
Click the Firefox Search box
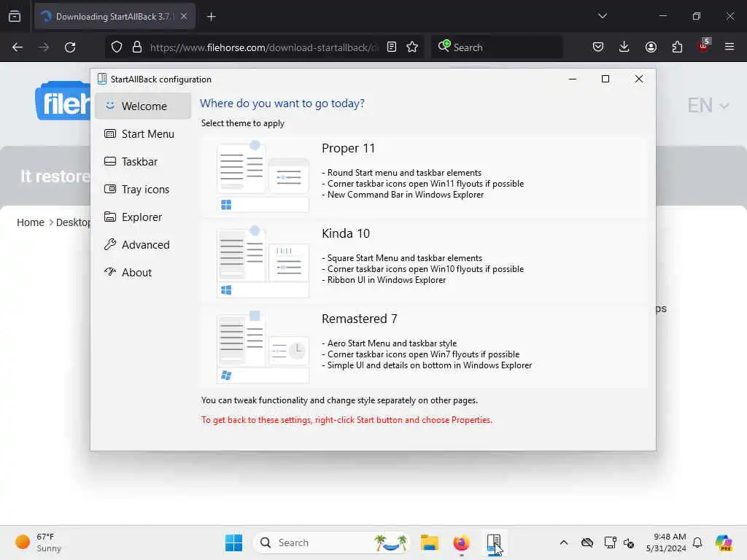(497, 47)
